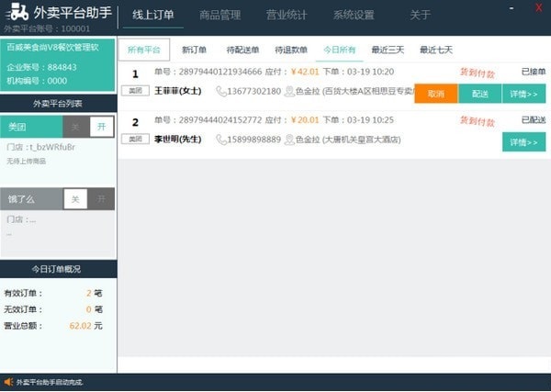Switch 美团 platform toggle to 开
Image resolution: width=551 pixels, height=392 pixels.
(102, 128)
